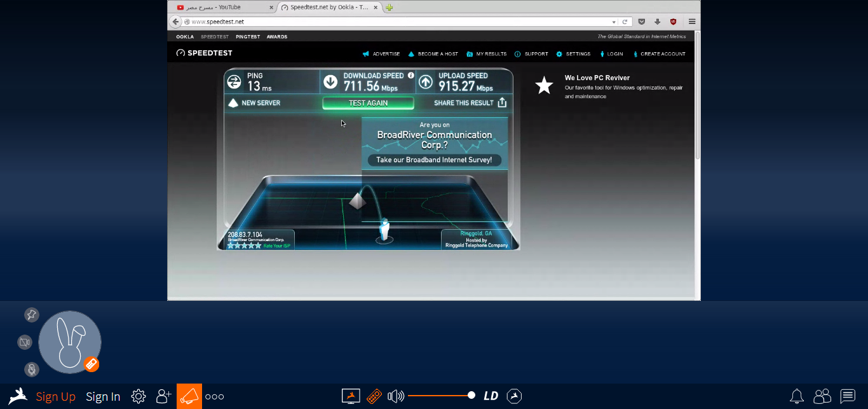The image size is (868, 409).
Task: Click the hexagon Rabbit icon beside LD
Action: (x=515, y=396)
